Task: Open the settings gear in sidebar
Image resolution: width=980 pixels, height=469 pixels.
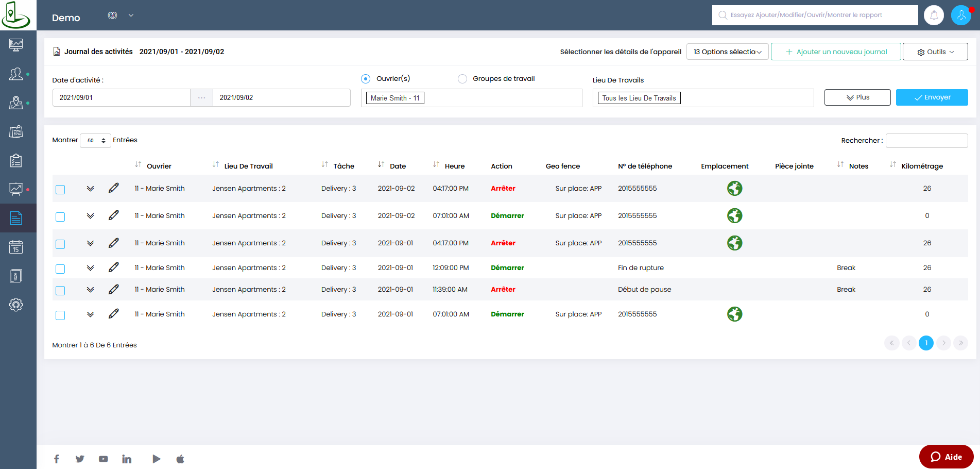Action: click(16, 305)
